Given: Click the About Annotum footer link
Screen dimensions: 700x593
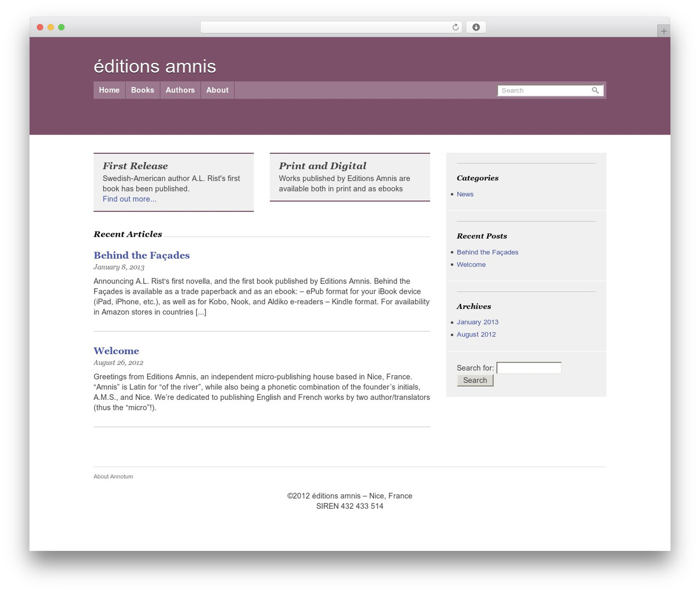Looking at the screenshot, I should coord(113,476).
